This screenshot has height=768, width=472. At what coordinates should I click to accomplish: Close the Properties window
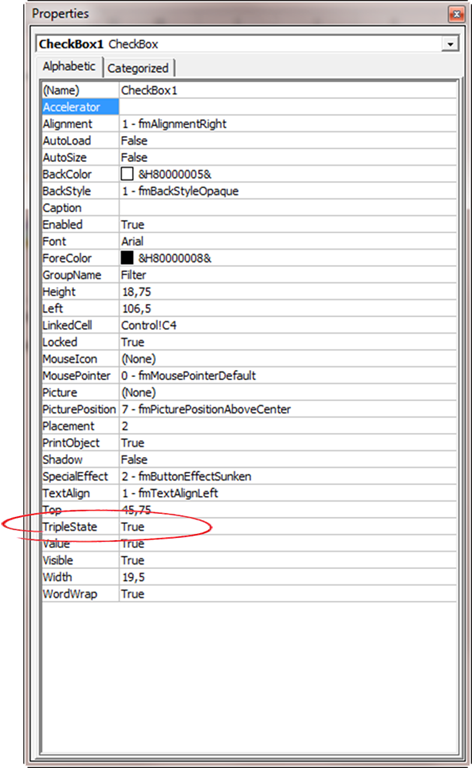[x=456, y=14]
